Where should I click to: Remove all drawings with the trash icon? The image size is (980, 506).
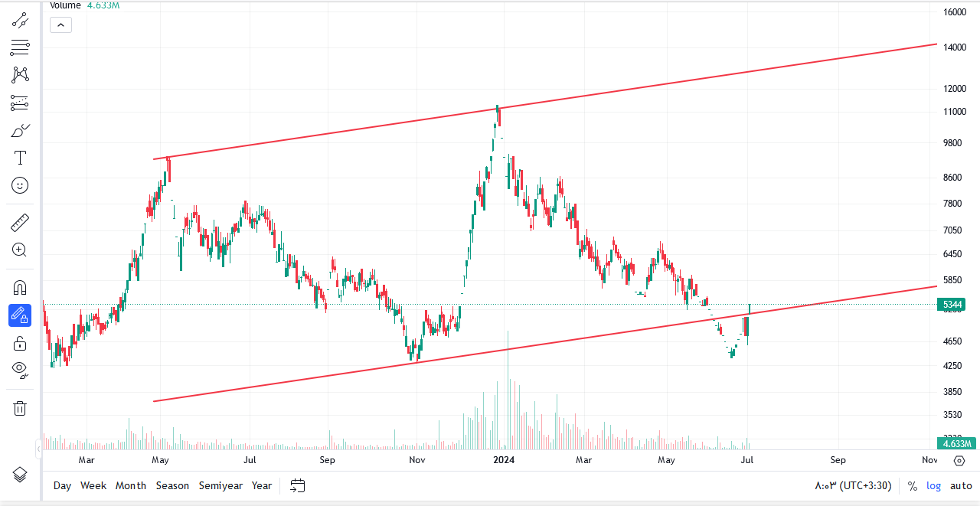20,408
